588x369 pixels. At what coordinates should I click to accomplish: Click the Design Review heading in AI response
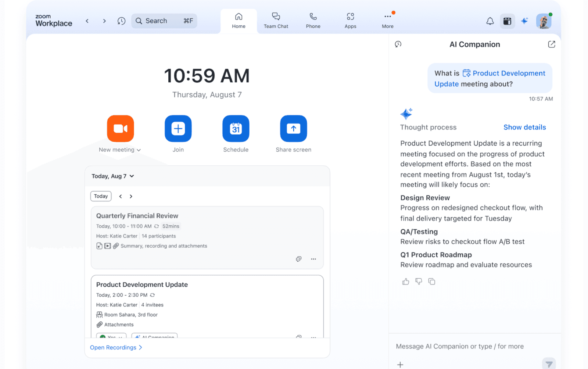425,198
